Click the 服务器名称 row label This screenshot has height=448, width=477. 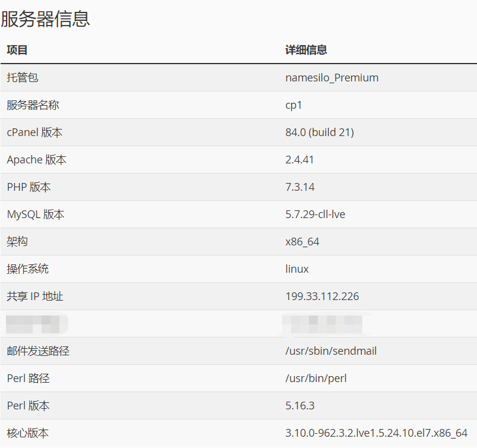pos(33,105)
